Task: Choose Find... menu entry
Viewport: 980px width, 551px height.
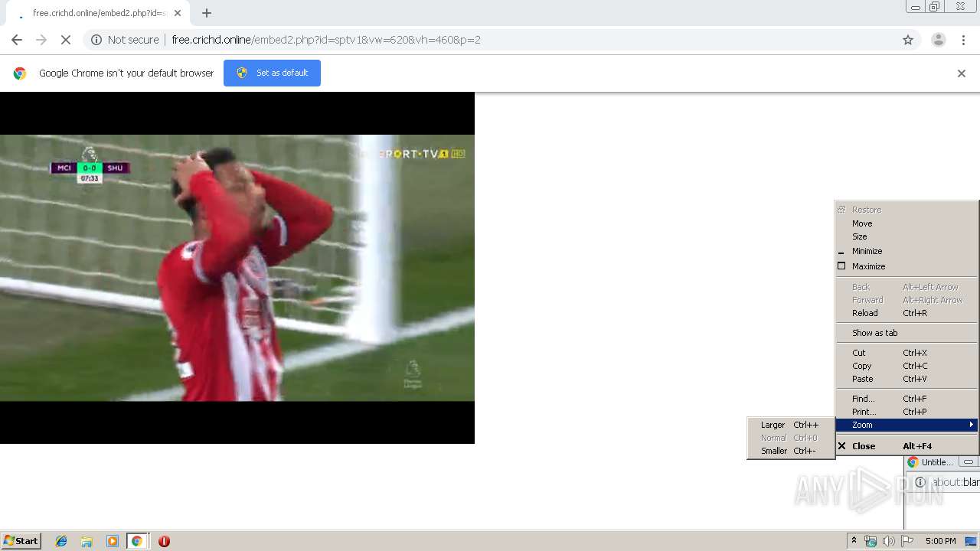Action: point(906,399)
